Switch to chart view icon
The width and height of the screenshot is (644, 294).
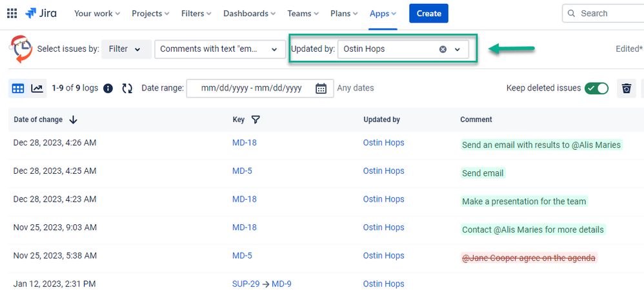click(x=37, y=89)
